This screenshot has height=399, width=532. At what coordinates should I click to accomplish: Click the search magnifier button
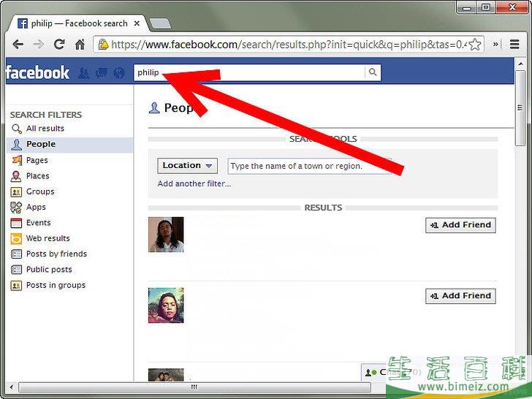pos(373,72)
